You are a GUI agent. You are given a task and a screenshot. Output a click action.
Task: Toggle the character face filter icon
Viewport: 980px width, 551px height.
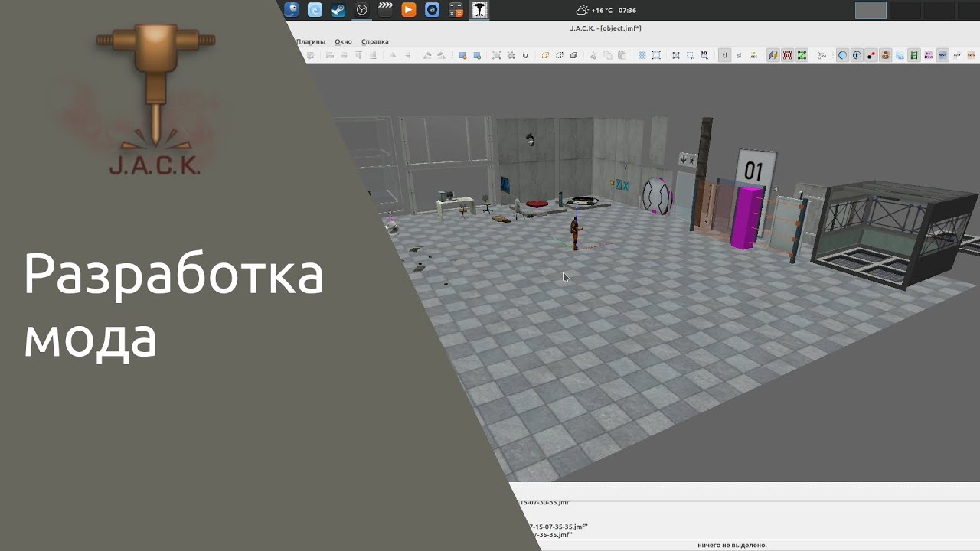click(x=886, y=55)
